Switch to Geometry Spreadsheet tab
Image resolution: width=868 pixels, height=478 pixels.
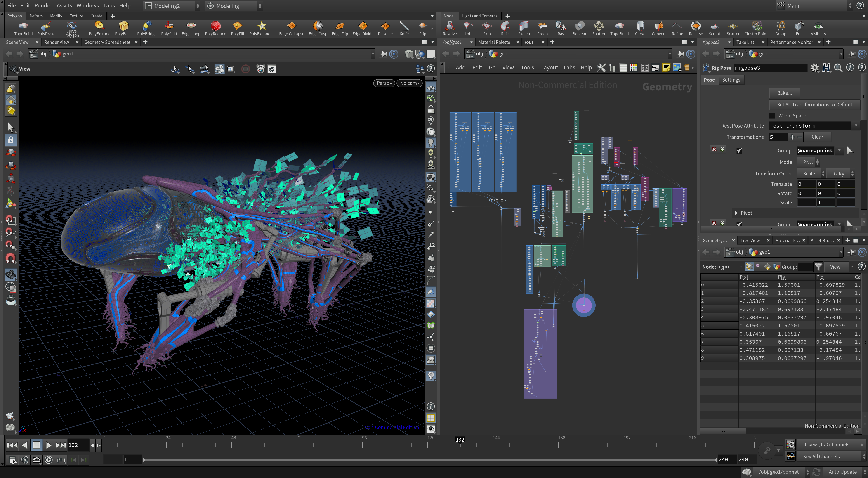pos(107,42)
